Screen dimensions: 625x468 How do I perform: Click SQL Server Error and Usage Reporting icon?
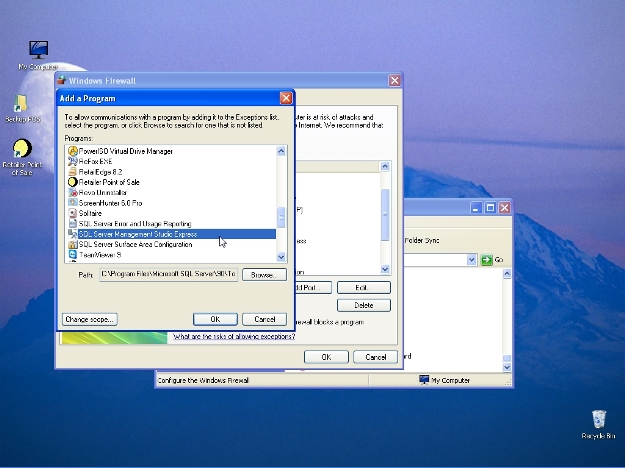[73, 224]
